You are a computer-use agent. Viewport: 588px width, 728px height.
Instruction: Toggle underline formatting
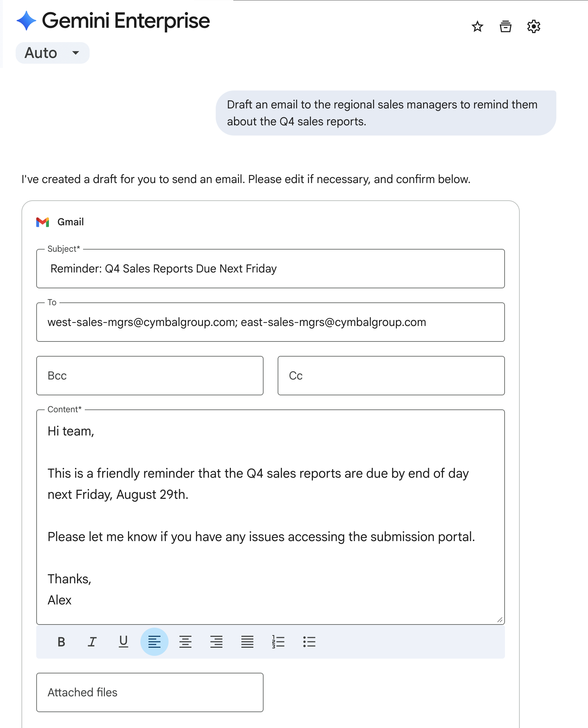(x=123, y=641)
